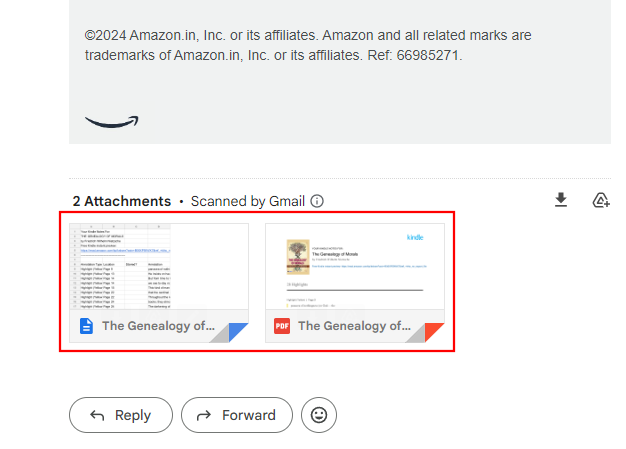This screenshot has width=626, height=449.
Task: Click the PDF attachment's filename label
Action: coord(354,326)
